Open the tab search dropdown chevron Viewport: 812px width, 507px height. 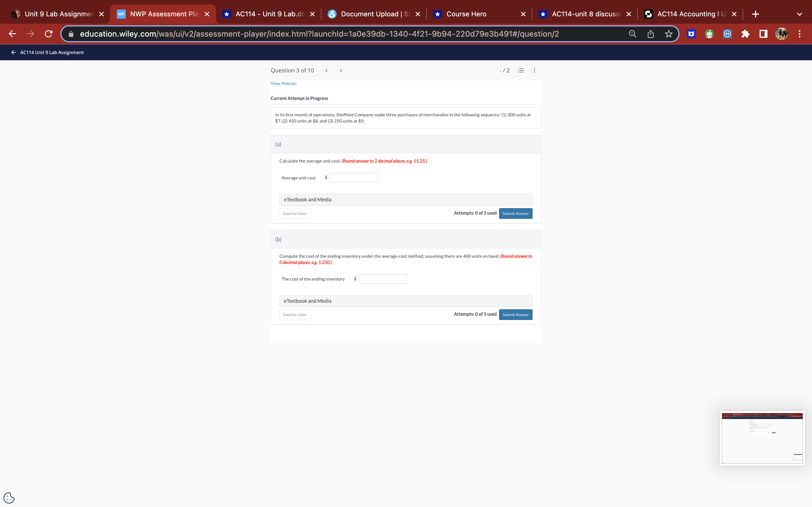[799, 14]
